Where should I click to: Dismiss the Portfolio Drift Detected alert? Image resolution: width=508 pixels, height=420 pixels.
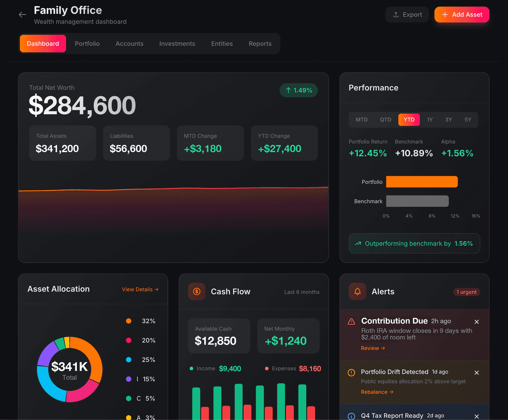tap(477, 372)
